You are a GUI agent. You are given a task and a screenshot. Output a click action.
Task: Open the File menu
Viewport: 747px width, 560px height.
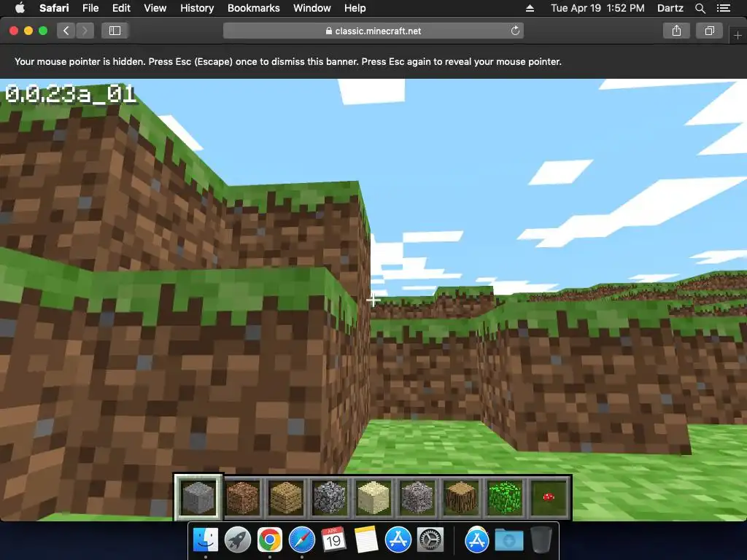coord(90,8)
